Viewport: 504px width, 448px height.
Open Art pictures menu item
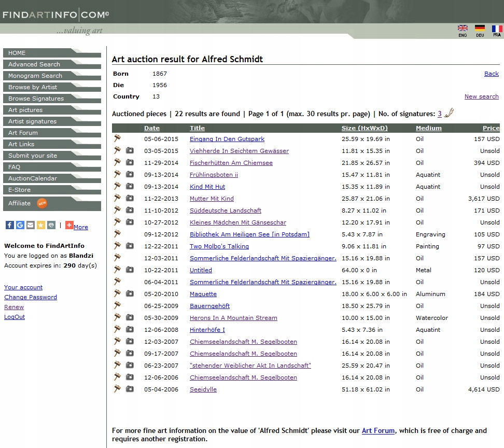pos(52,110)
